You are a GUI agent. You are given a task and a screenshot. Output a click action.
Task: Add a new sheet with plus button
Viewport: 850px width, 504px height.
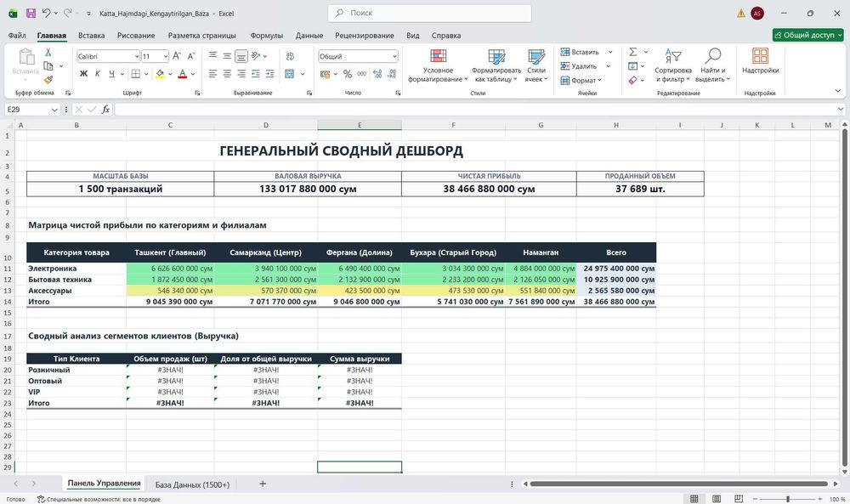(x=263, y=484)
